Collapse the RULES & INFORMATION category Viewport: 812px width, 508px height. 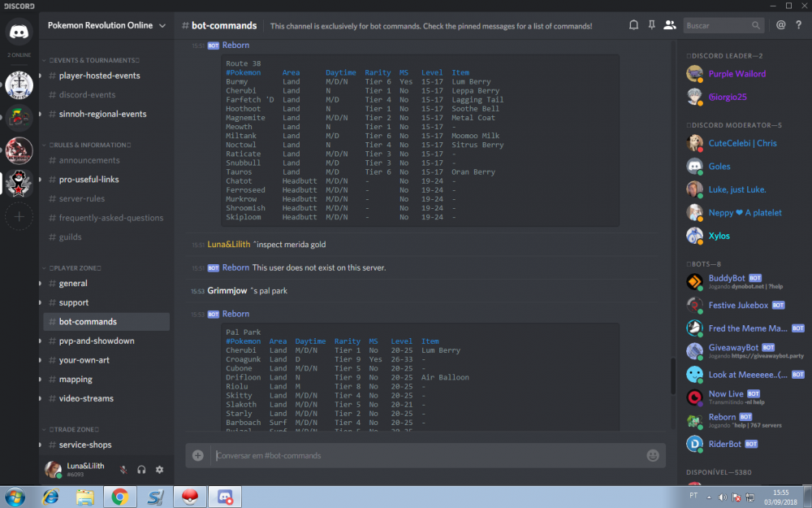(87, 145)
